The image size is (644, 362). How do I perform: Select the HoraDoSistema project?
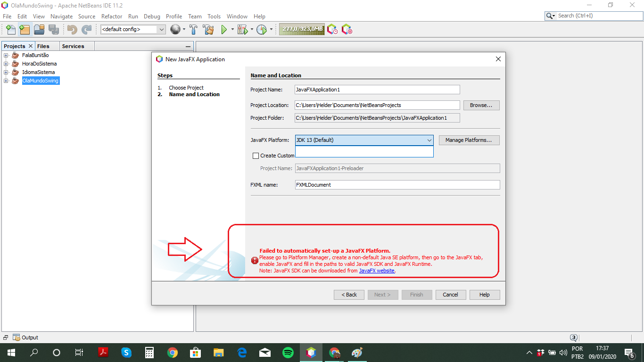point(40,64)
